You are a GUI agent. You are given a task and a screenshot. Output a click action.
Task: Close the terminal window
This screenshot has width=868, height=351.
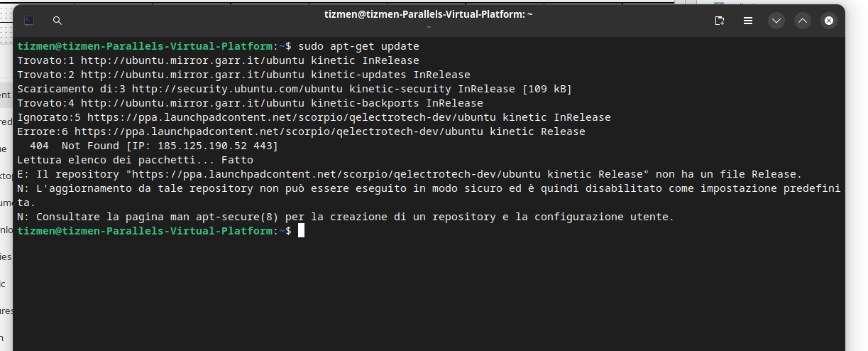(x=829, y=21)
